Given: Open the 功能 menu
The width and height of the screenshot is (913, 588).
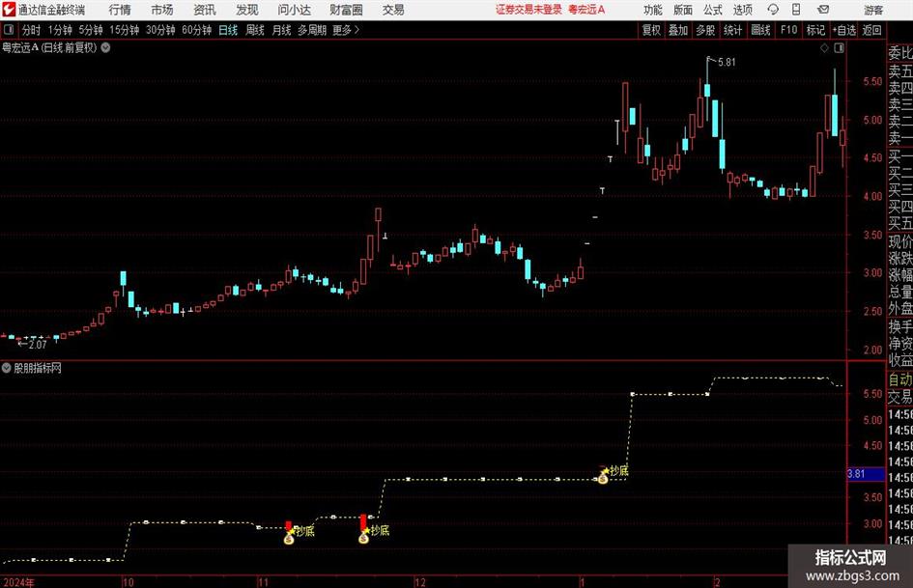Looking at the screenshot, I should [653, 10].
